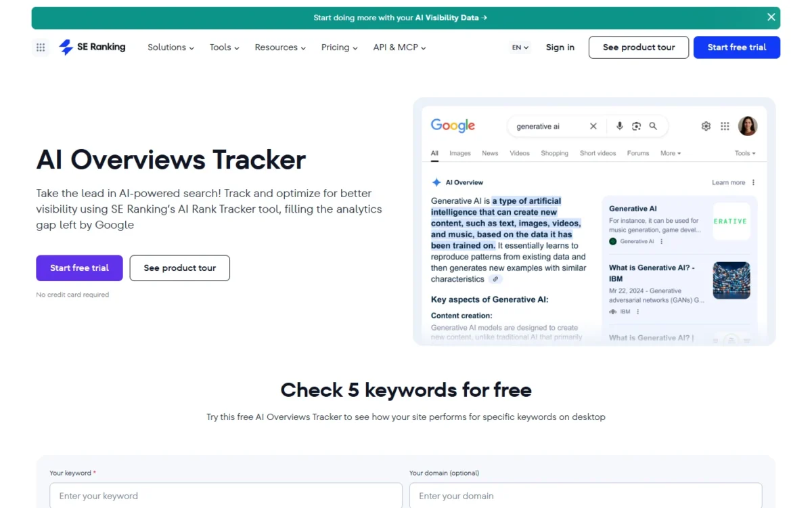The image size is (812, 508).
Task: Click See product tour below hero text
Action: point(180,268)
